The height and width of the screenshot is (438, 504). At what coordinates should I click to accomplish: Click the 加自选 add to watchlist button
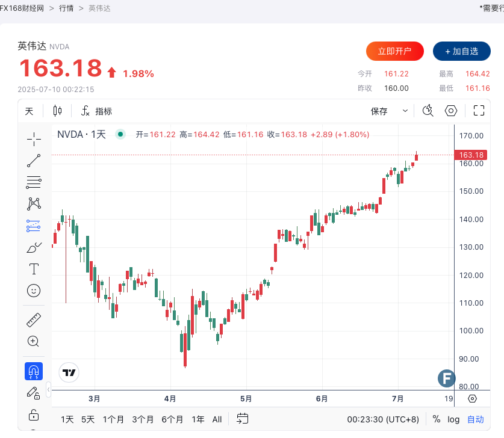pyautogui.click(x=462, y=51)
